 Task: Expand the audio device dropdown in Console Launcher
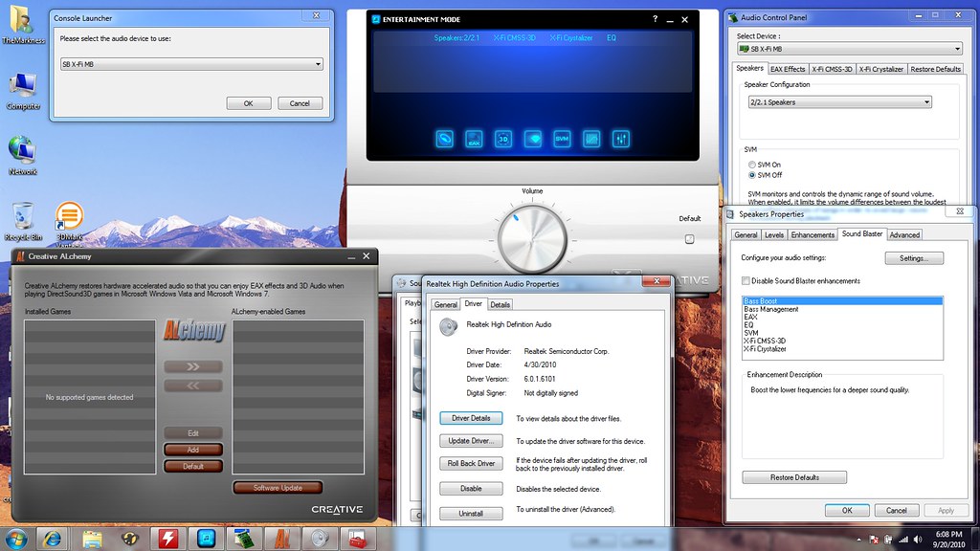(x=318, y=64)
